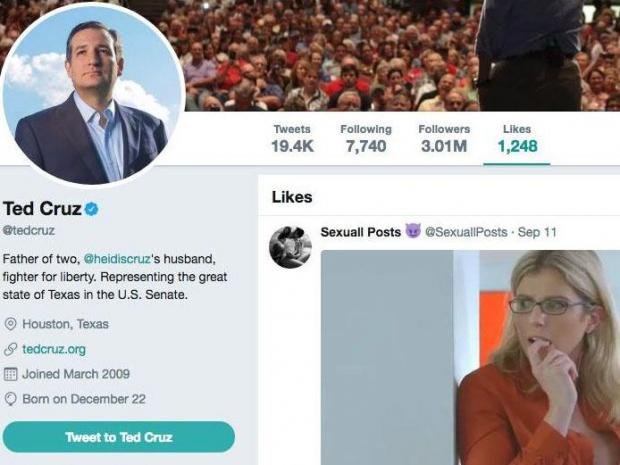Click the balloon icon by Born on December 22

tap(10, 399)
